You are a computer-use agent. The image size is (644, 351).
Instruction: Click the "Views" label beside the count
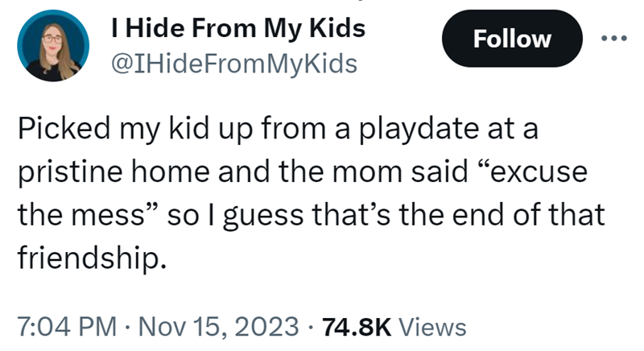(x=432, y=327)
